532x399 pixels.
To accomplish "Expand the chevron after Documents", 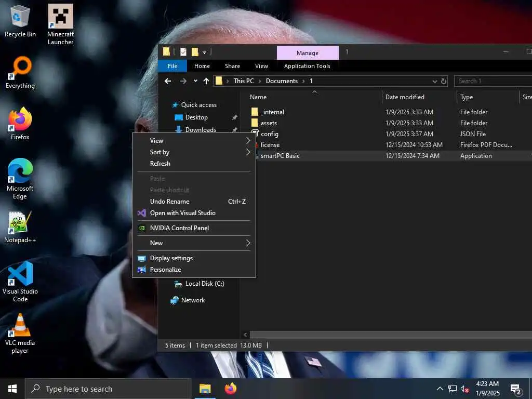I will 303,81.
